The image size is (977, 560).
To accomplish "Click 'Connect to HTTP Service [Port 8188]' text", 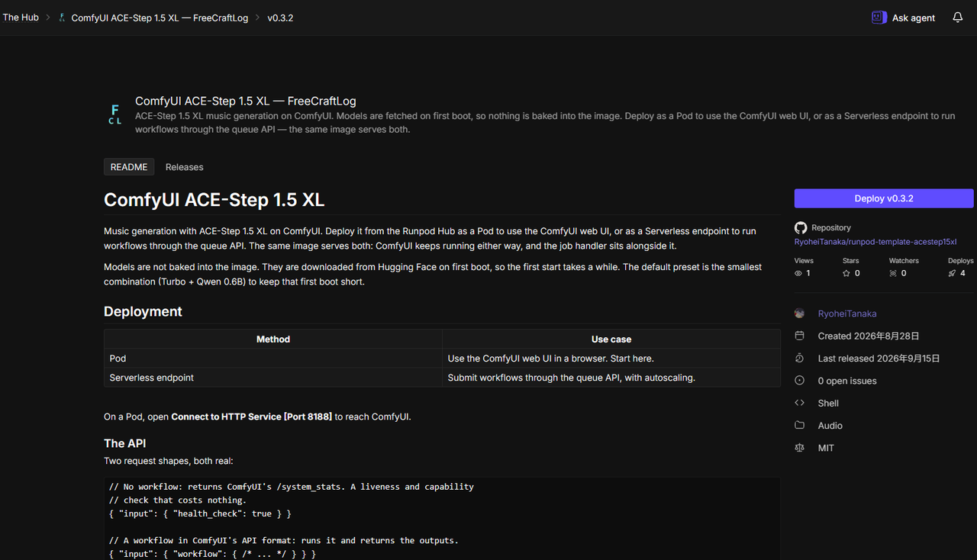I will (251, 417).
